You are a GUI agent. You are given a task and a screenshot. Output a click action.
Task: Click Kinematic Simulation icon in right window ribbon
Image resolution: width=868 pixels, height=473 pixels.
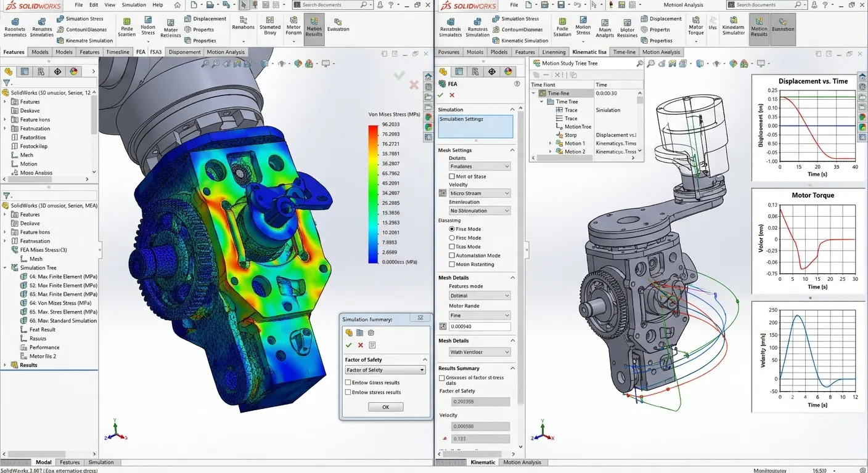pos(494,41)
